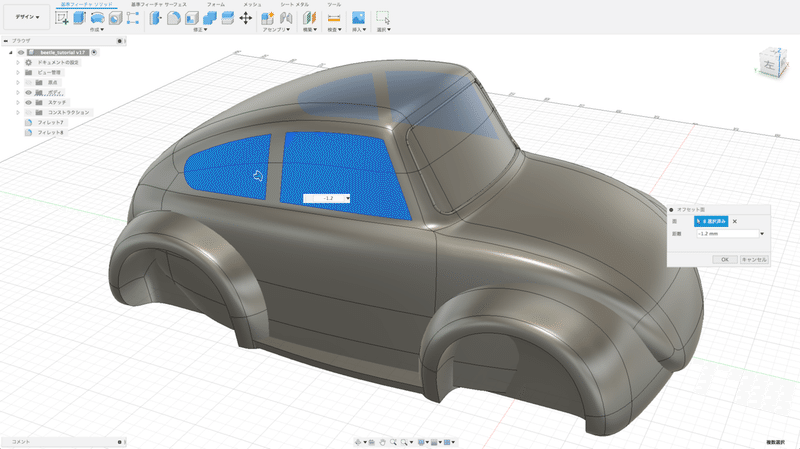800x449 pixels.
Task: Click the -1.2 mm distance input field
Action: (x=728, y=234)
